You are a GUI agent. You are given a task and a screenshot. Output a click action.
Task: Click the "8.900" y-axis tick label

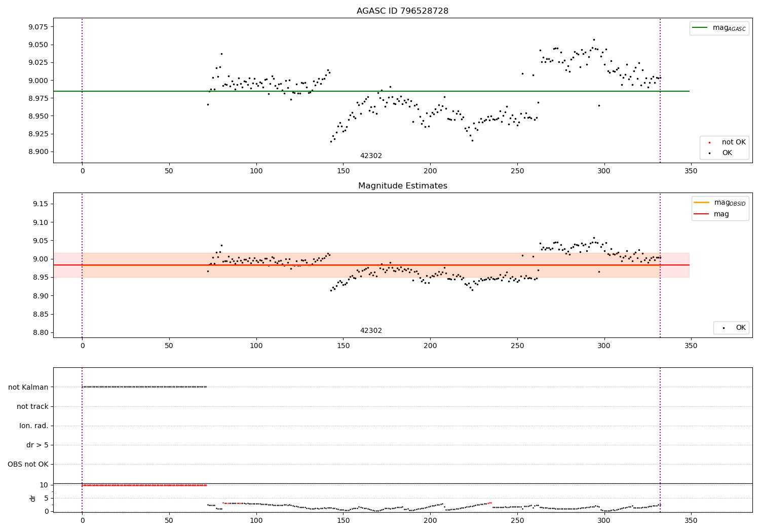(x=38, y=152)
